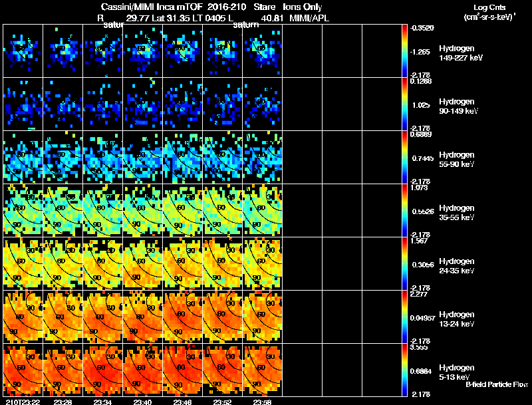Click the 23:28 time label
The height and width of the screenshot is (405, 532).
point(63,402)
